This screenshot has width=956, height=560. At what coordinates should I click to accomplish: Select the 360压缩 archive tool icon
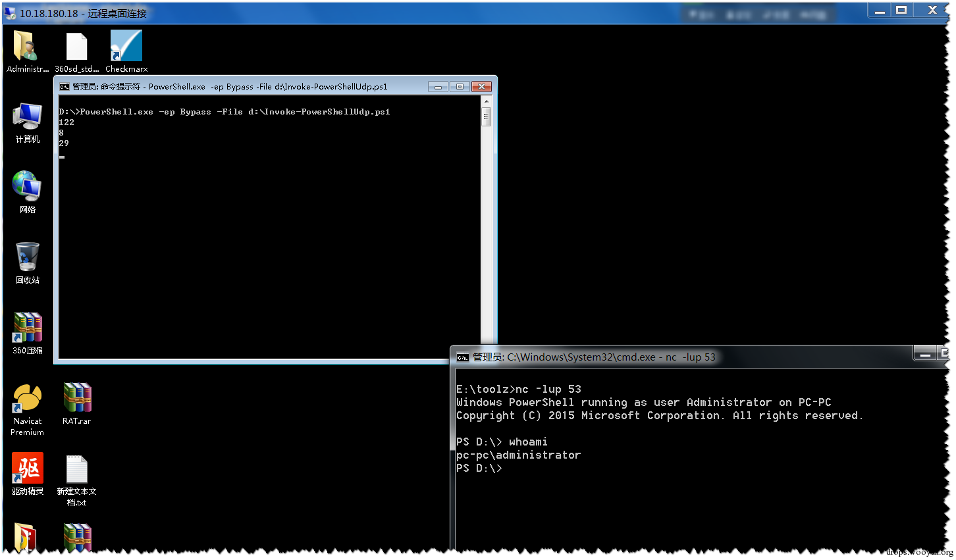click(x=27, y=334)
